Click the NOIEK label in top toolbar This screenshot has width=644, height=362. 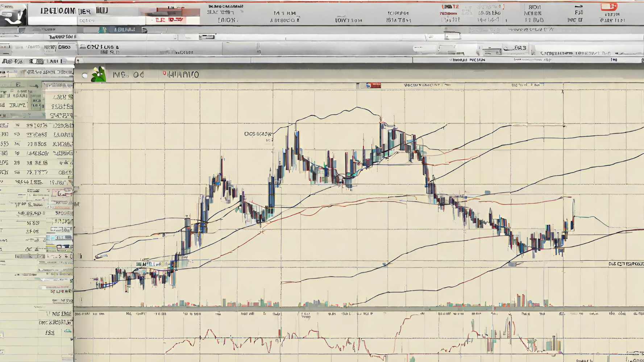click(533, 13)
